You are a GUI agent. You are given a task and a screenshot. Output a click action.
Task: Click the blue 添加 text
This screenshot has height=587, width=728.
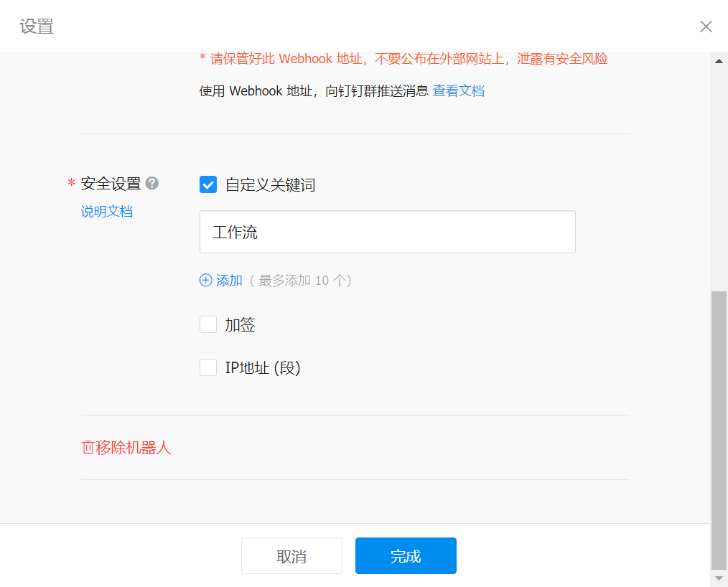(230, 281)
